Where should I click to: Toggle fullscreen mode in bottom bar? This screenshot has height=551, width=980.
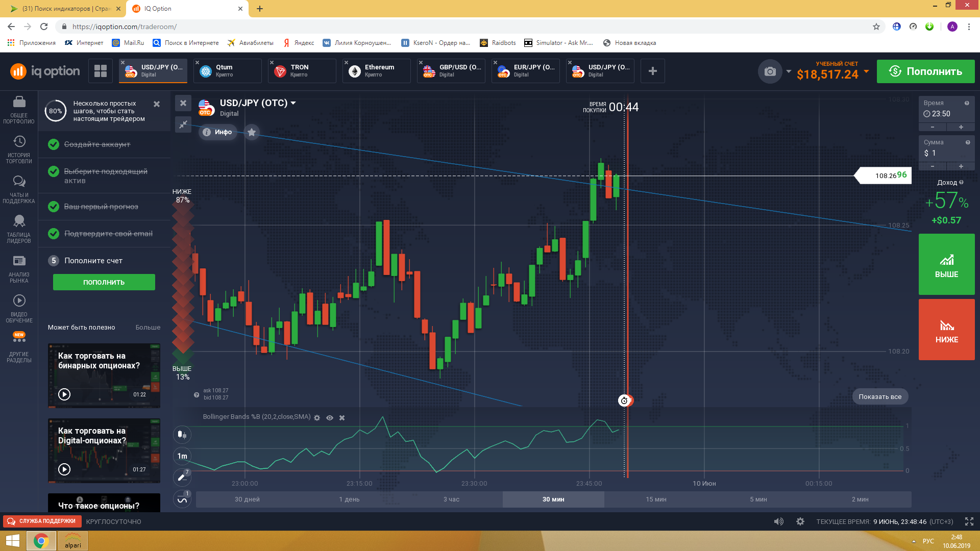[x=969, y=521]
